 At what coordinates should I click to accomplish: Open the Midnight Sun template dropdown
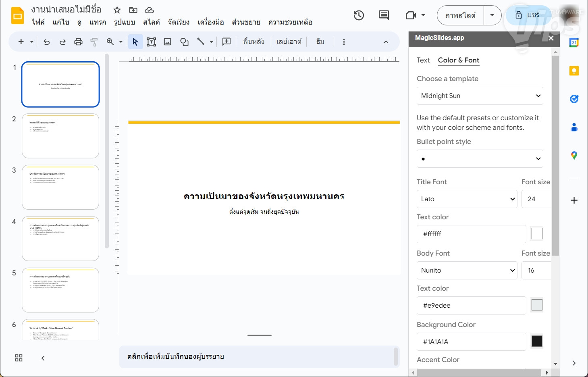click(480, 96)
